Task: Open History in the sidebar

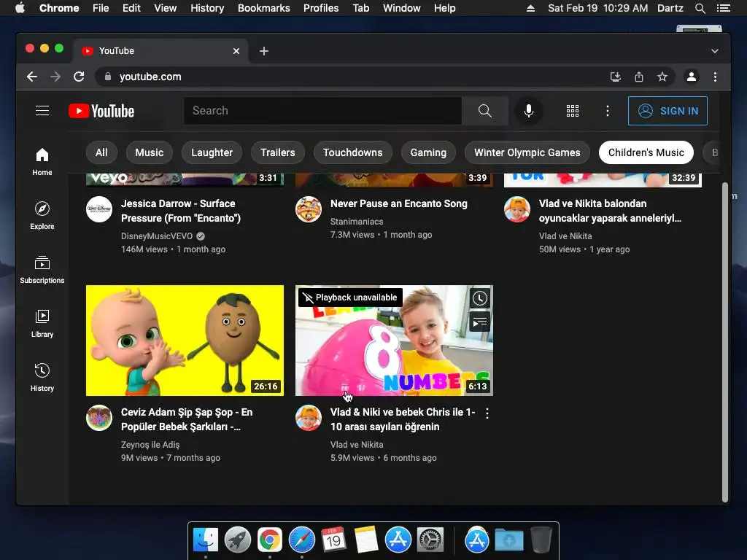Action: pyautogui.click(x=42, y=378)
